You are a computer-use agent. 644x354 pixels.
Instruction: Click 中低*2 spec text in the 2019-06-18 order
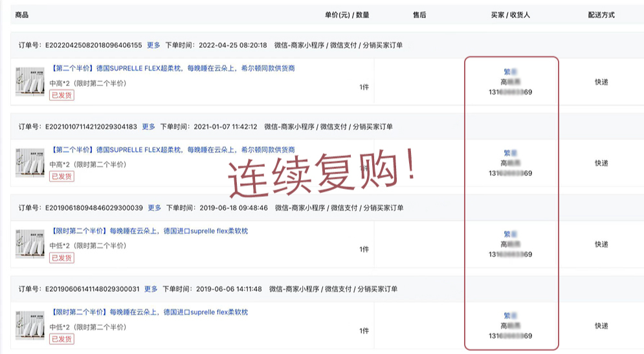pos(88,246)
